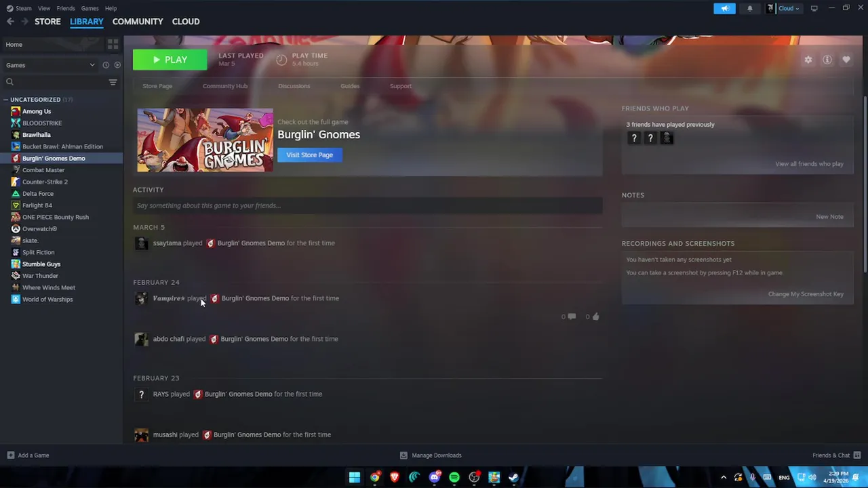
Task: Click the thumbs-up icon on the Vampire activity
Action: (595, 317)
